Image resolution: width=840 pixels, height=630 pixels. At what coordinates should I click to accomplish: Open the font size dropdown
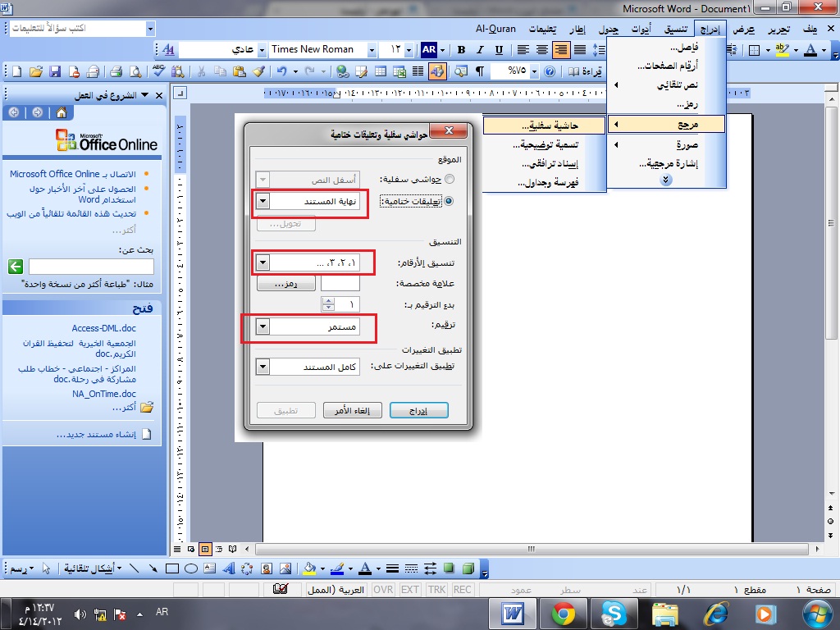[x=409, y=50]
